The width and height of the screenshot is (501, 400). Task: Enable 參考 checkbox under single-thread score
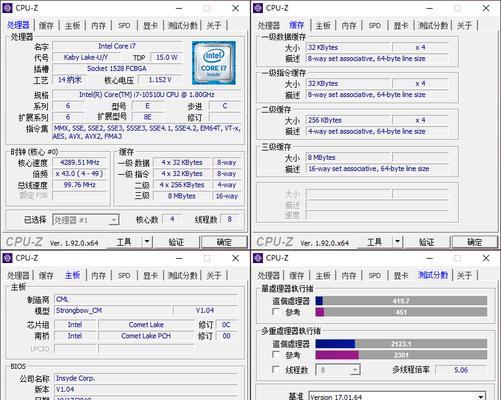[276, 312]
